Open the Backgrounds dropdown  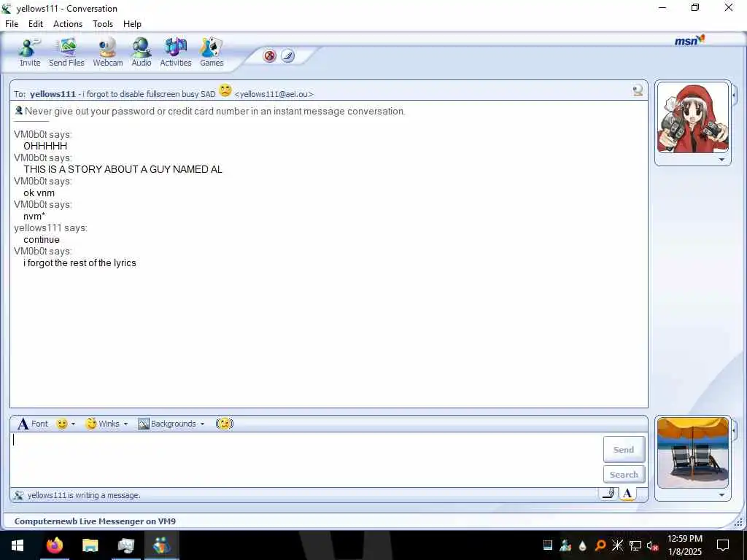click(171, 424)
